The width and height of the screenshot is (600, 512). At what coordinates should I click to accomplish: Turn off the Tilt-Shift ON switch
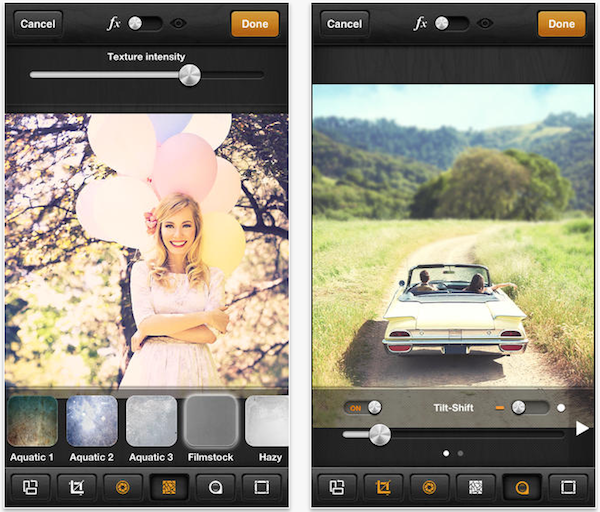pos(362,407)
